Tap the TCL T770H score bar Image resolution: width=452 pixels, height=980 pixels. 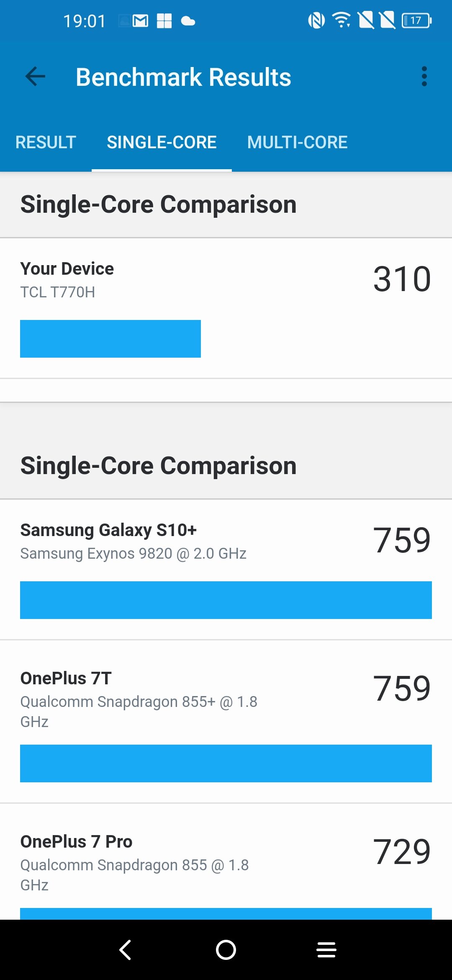[x=110, y=339]
